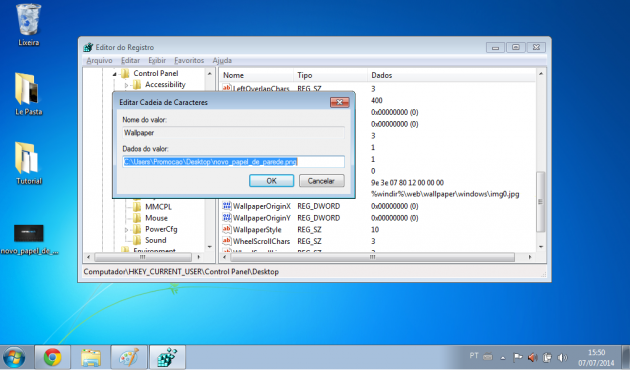The image size is (630, 370).
Task: Select the Tutorial folder on desktop
Action: click(28, 163)
